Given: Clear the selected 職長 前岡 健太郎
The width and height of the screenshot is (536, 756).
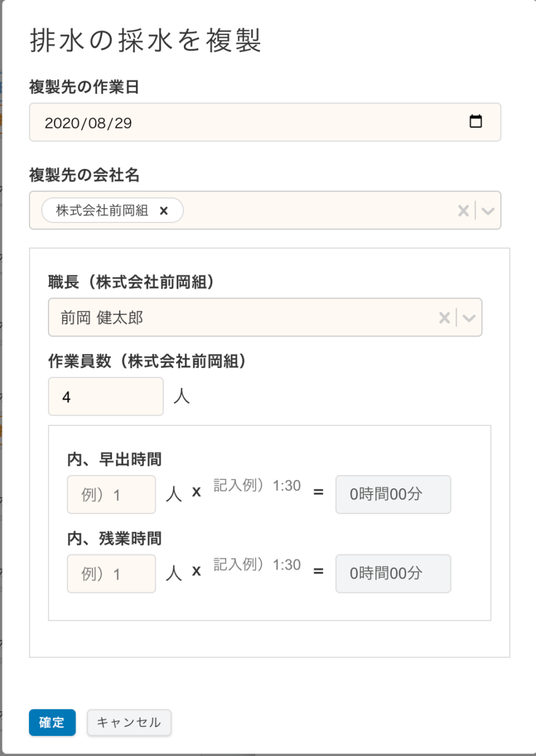Looking at the screenshot, I should pyautogui.click(x=444, y=318).
